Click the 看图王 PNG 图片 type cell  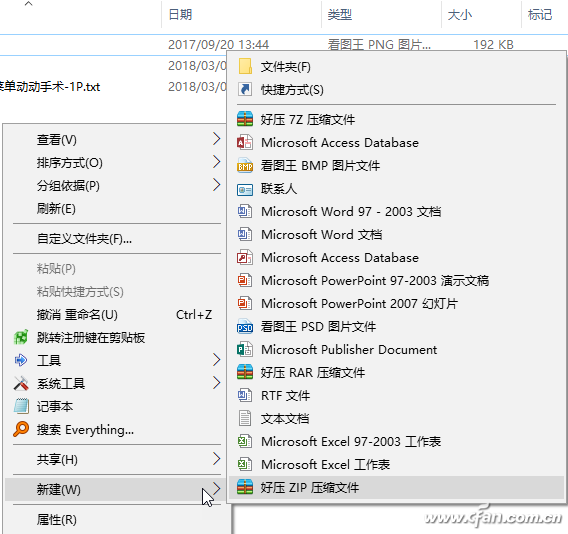(x=379, y=45)
